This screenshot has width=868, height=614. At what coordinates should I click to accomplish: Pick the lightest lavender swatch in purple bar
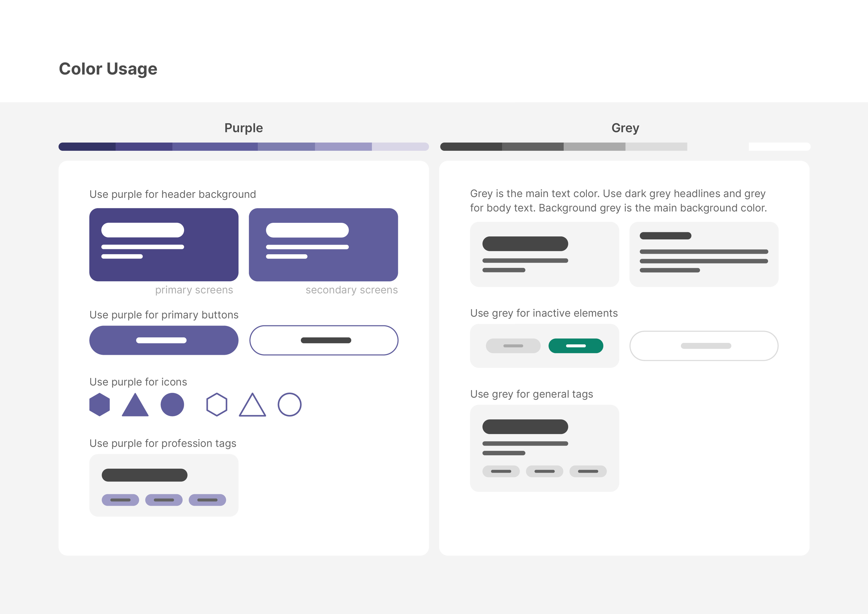[x=400, y=147]
